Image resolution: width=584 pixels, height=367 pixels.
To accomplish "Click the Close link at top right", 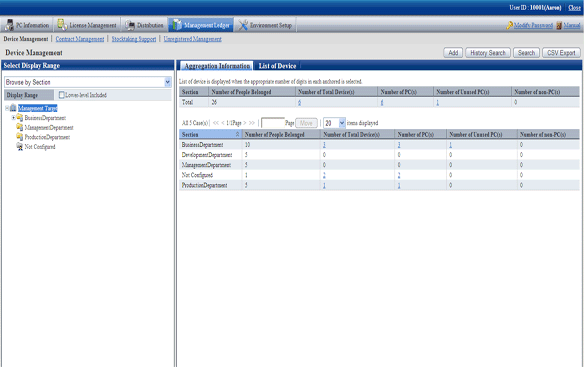I will [x=574, y=7].
